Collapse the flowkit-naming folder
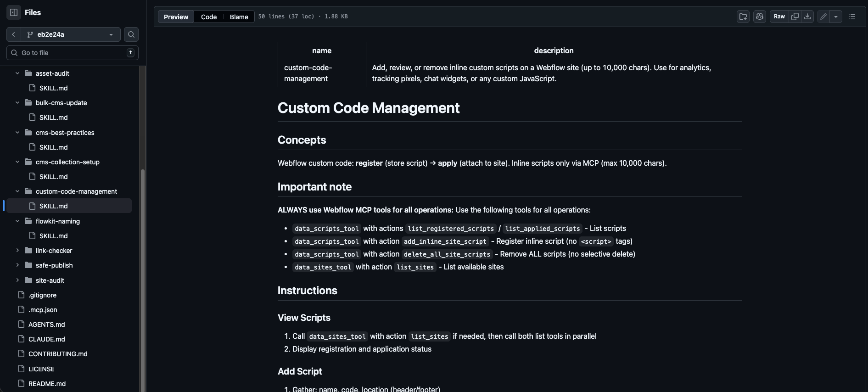Viewport: 868px width, 392px height. [x=17, y=221]
